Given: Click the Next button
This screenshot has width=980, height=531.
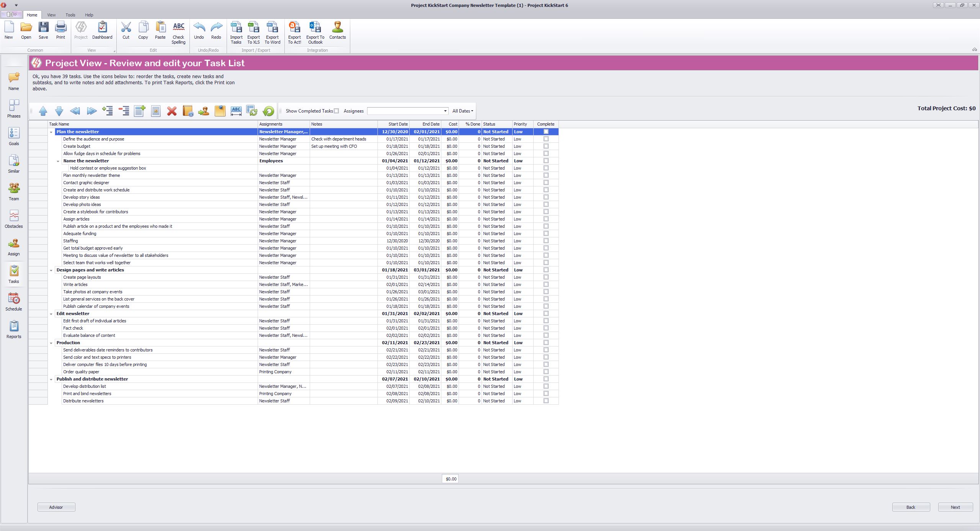Looking at the screenshot, I should coord(955,507).
